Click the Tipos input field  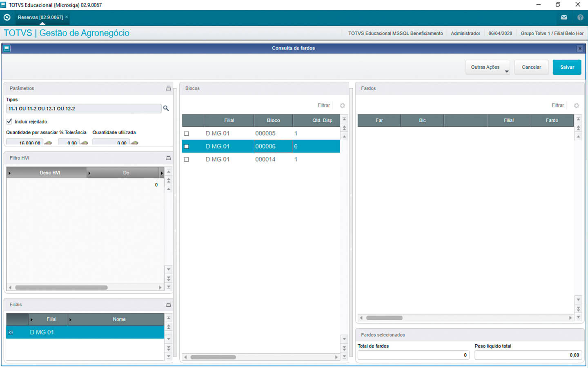coord(84,109)
